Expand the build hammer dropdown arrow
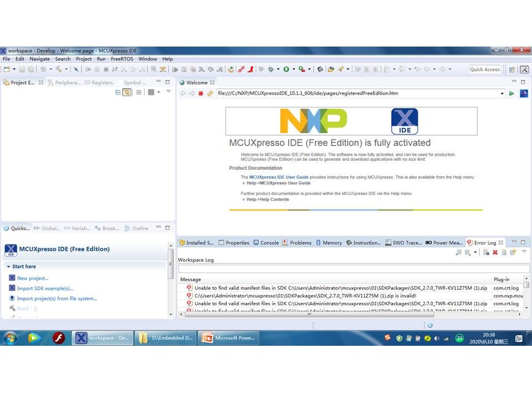 (x=66, y=69)
